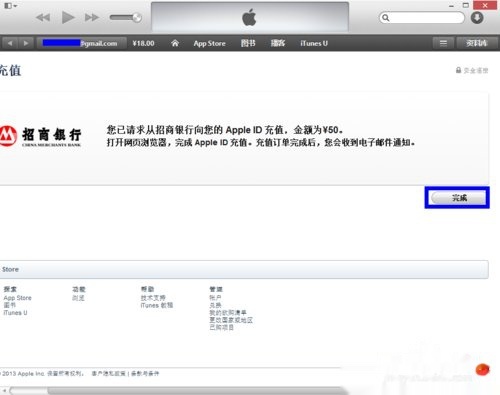Switch to 资料库 library button
Image resolution: width=500 pixels, height=395 pixels.
(x=477, y=43)
